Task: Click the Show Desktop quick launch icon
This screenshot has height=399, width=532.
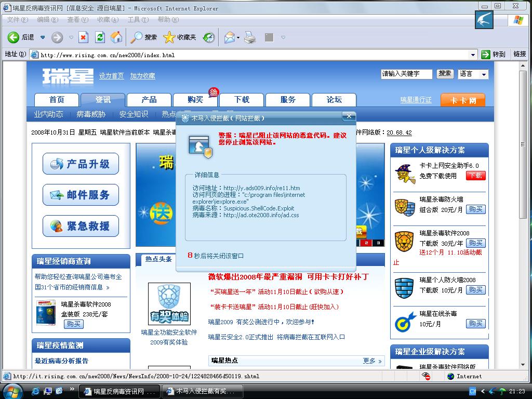Action: click(47, 391)
